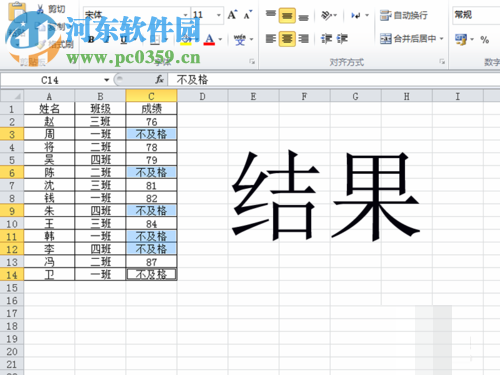
Task: Click the 姓名 header cell
Action: pyautogui.click(x=49, y=109)
